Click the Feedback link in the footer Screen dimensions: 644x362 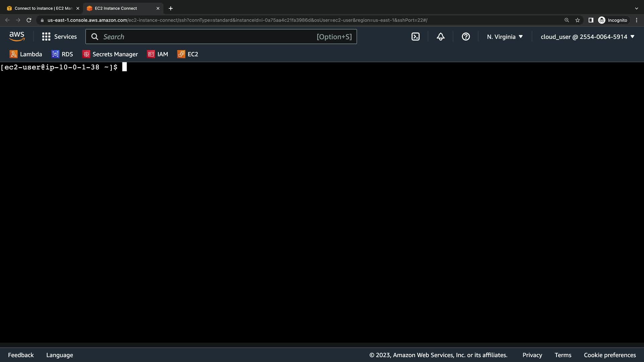tap(21, 355)
